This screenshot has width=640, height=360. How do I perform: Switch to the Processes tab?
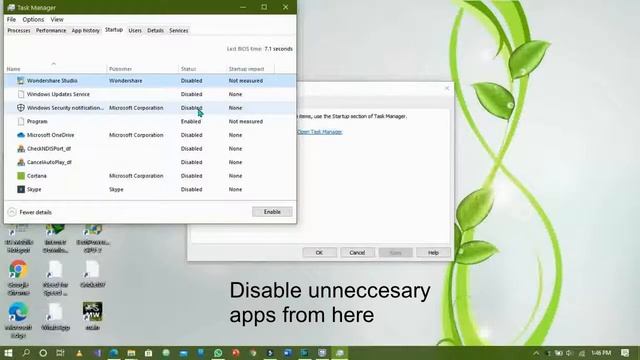click(x=19, y=31)
